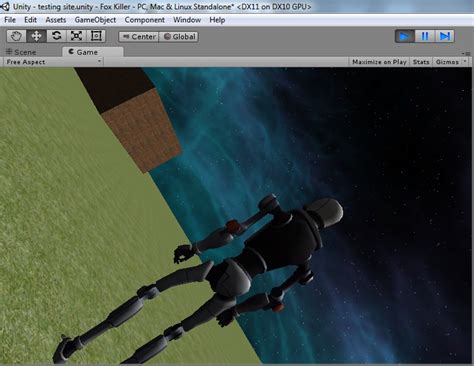Select the Hand tool
The width and height of the screenshot is (474, 366).
(x=16, y=36)
